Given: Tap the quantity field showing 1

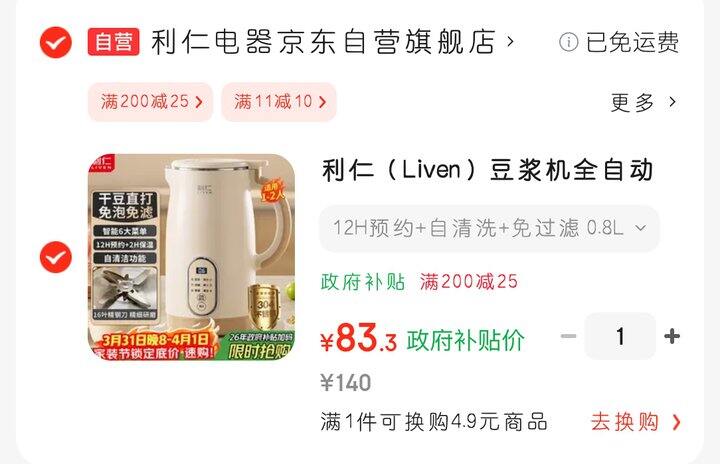Looking at the screenshot, I should point(620,336).
